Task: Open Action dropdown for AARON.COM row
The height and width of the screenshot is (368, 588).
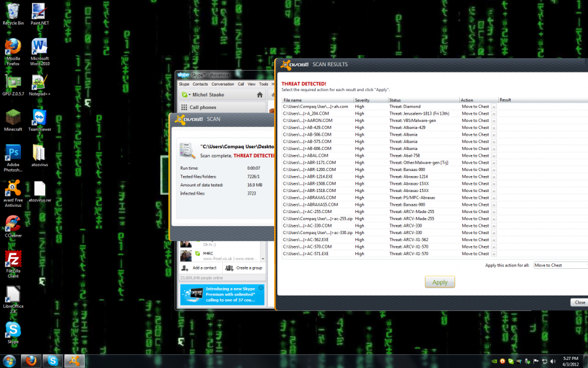Action: pos(494,121)
